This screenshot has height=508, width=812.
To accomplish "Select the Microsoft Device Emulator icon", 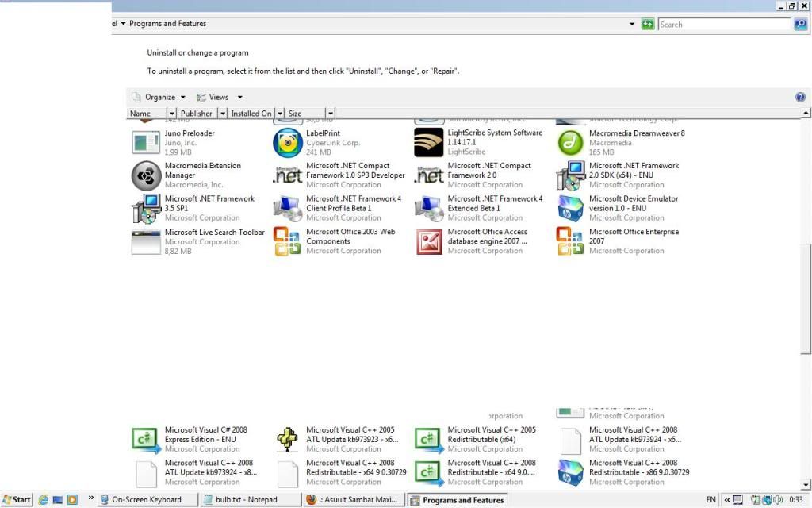I will coord(571,208).
